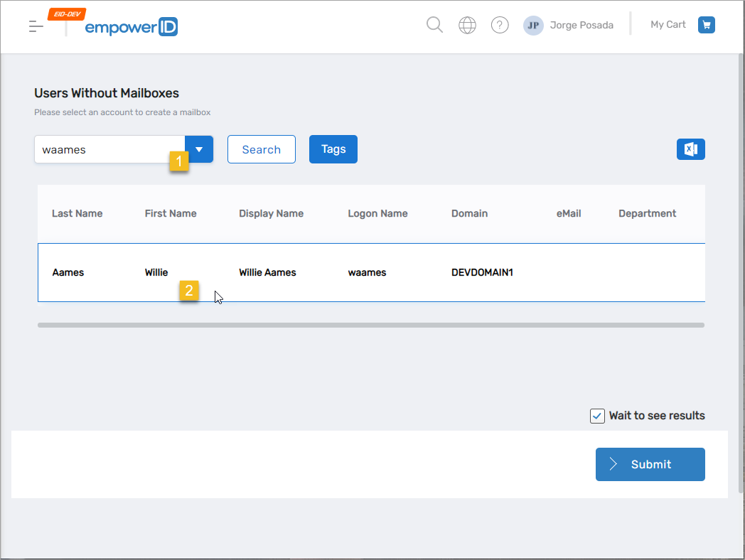Click the horizontal table scrollbar
This screenshot has width=745, height=560.
click(x=370, y=325)
